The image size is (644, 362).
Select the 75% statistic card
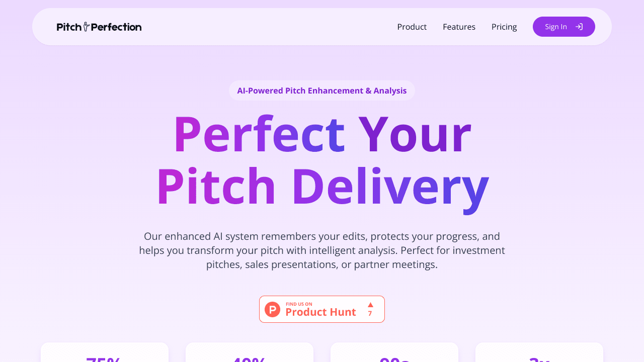105,353
